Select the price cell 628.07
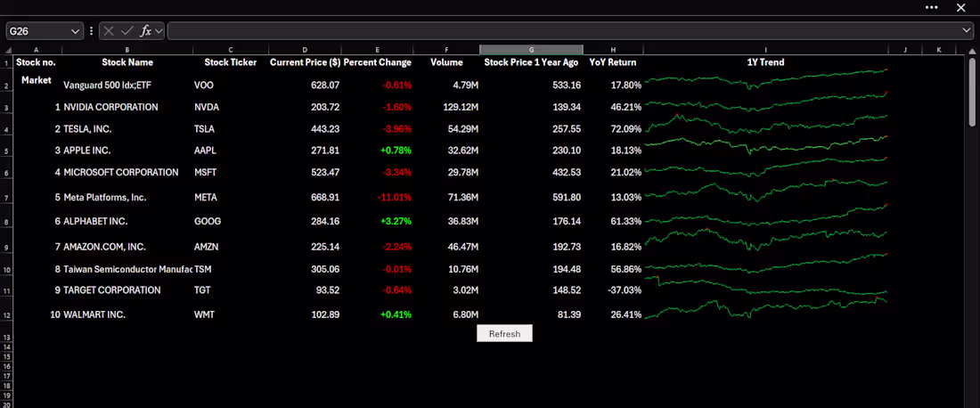 pos(325,85)
